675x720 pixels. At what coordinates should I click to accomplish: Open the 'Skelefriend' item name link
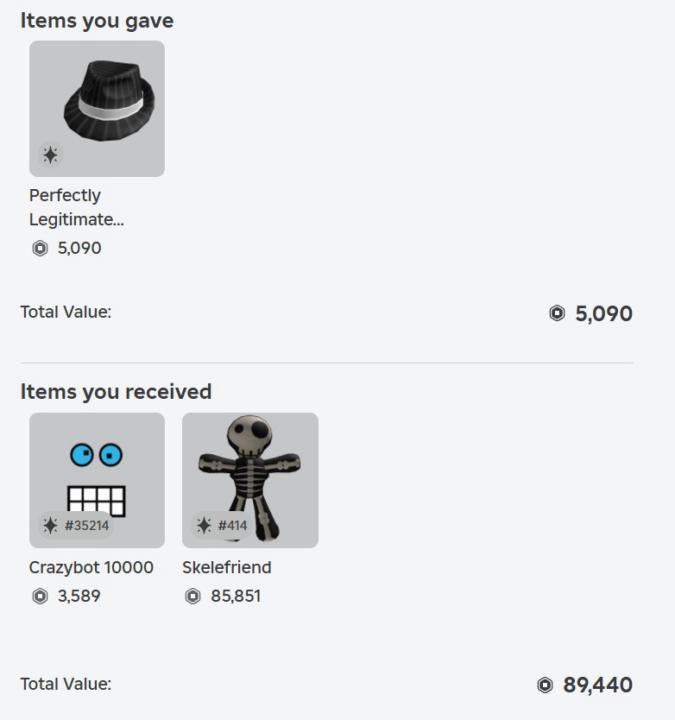click(227, 568)
